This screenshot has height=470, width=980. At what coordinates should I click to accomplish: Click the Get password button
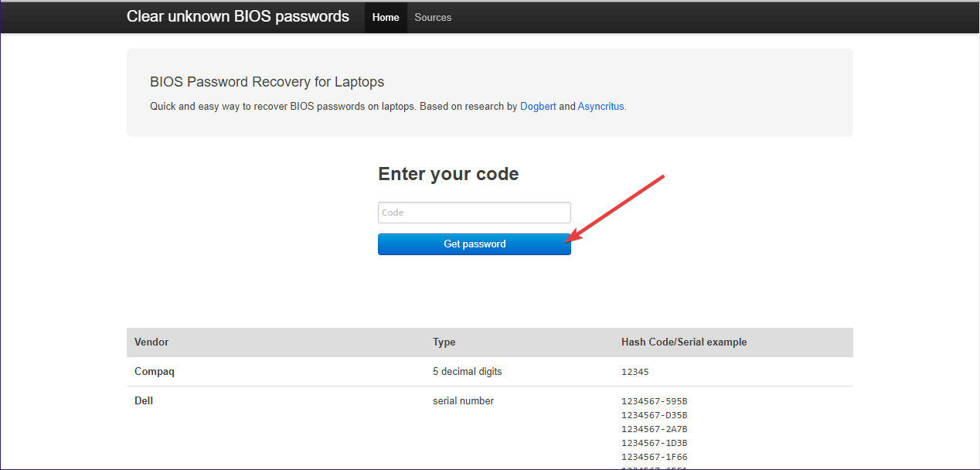coord(475,244)
